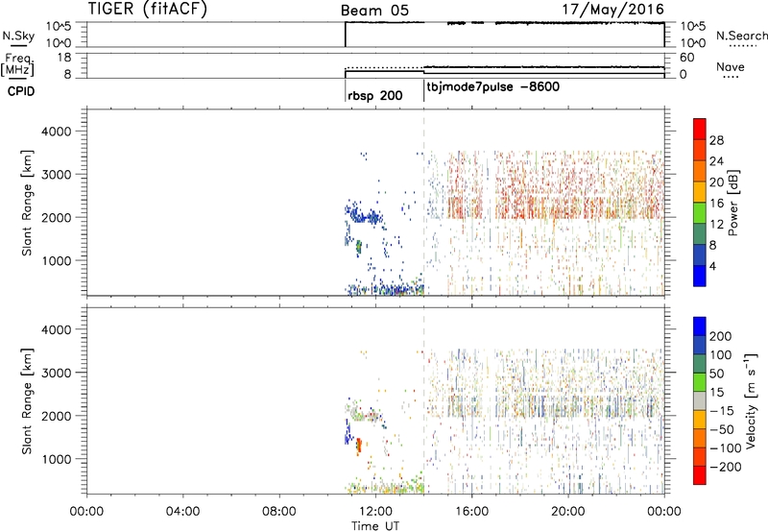Image resolution: width=768 pixels, height=532 pixels.
Task: Click the "Velocity [m s⁻¹]" colorbar title
Action: [x=751, y=400]
